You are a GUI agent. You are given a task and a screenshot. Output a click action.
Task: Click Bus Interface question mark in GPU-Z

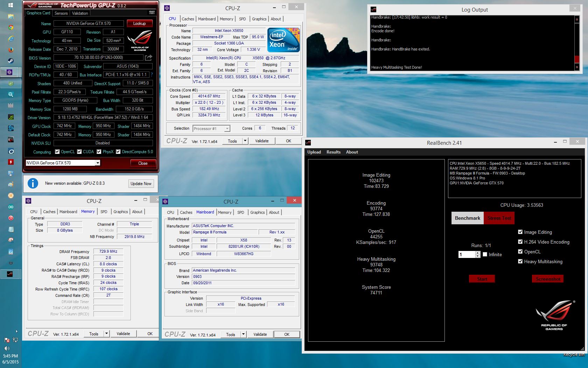pyautogui.click(x=152, y=75)
